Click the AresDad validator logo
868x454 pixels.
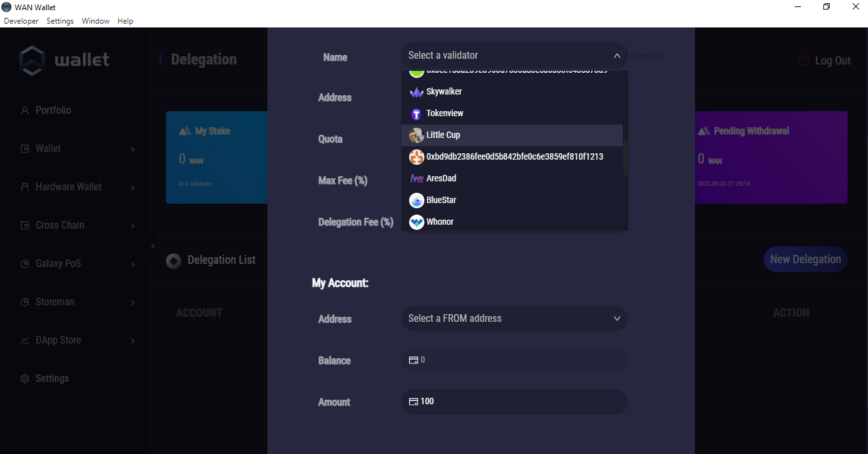click(x=416, y=179)
